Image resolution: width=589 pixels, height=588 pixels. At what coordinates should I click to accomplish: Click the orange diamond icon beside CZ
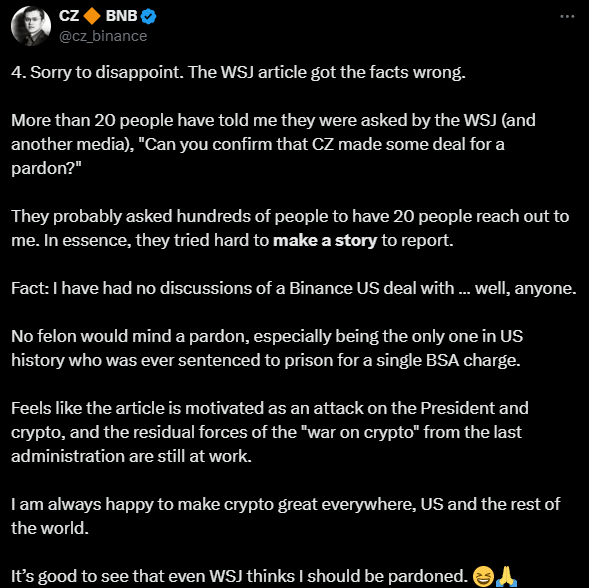(x=92, y=16)
